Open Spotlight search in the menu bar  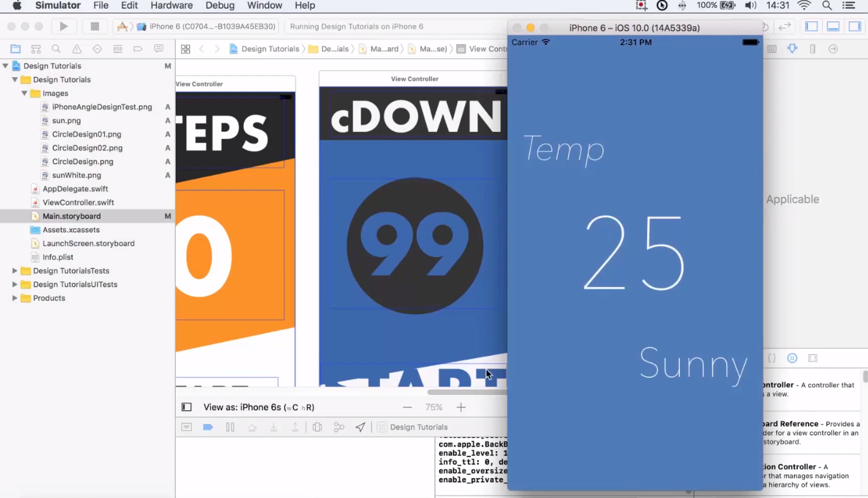tap(827, 5)
